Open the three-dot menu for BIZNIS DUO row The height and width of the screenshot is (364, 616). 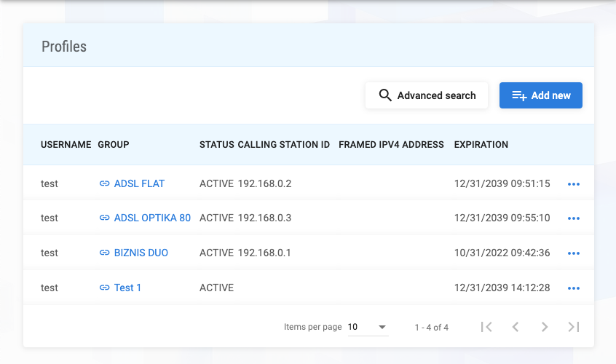[573, 253]
